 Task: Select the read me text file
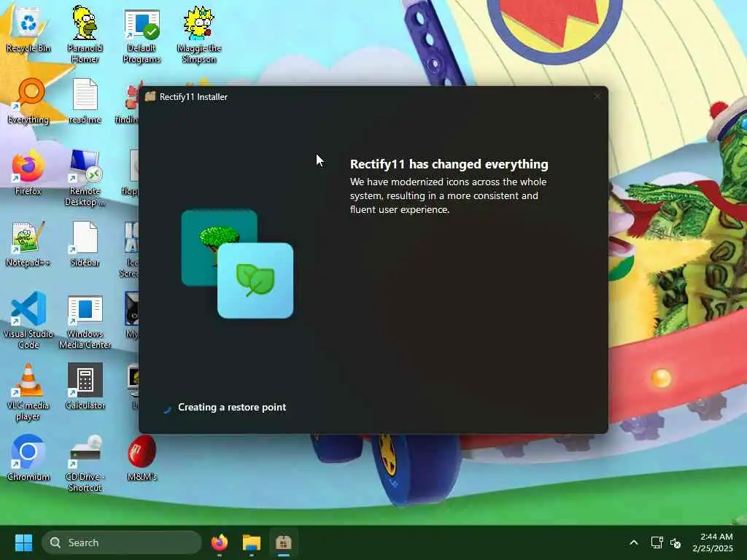pyautogui.click(x=85, y=101)
